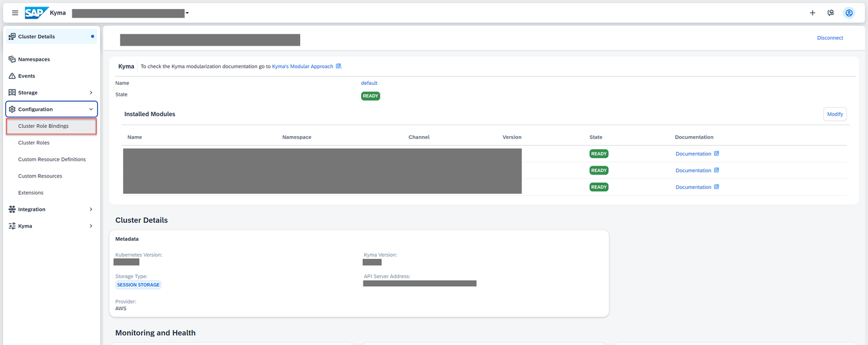Click the Storage sidebar icon
The height and width of the screenshot is (345, 868).
12,93
